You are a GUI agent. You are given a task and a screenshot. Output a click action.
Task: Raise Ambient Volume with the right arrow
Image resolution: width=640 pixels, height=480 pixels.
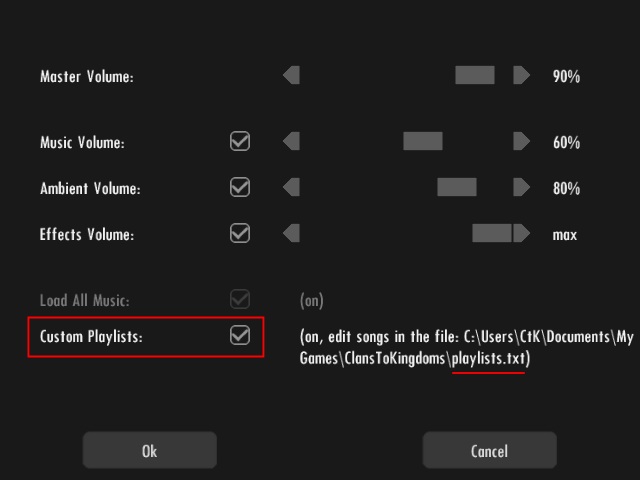coord(521,187)
